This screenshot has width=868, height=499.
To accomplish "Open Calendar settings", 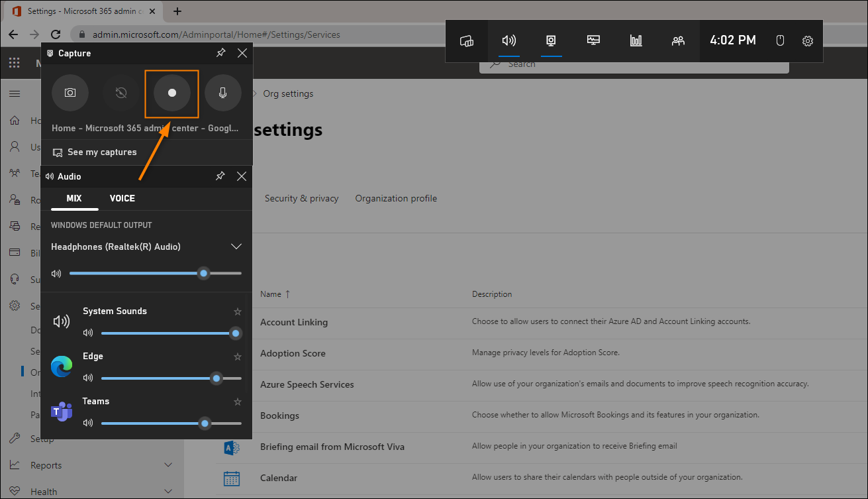I will (279, 478).
